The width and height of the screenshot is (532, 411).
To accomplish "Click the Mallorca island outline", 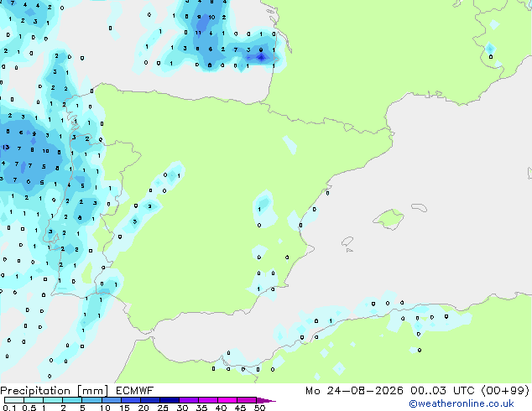I will click(389, 220).
